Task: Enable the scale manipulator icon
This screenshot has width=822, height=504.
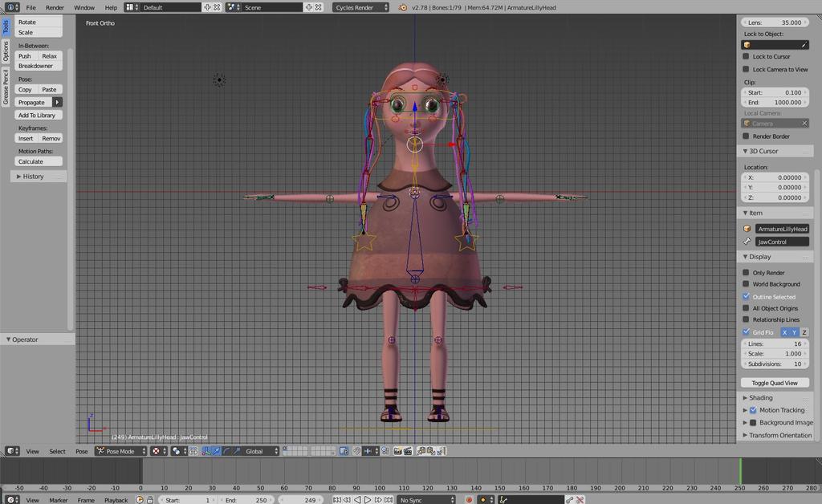Action: (237, 451)
